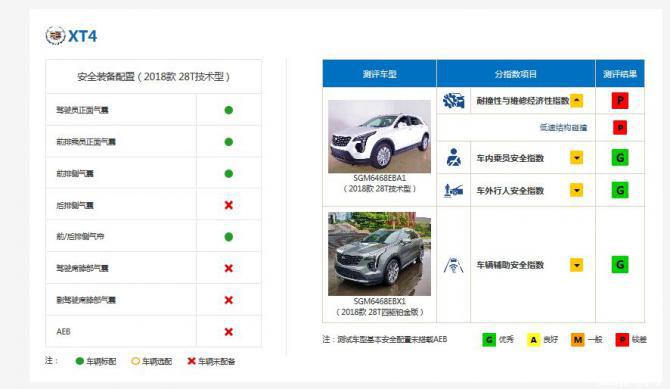This screenshot has height=389, width=670.
Task: Click the SGM6468EBA1 model code caption
Action: tap(379, 178)
